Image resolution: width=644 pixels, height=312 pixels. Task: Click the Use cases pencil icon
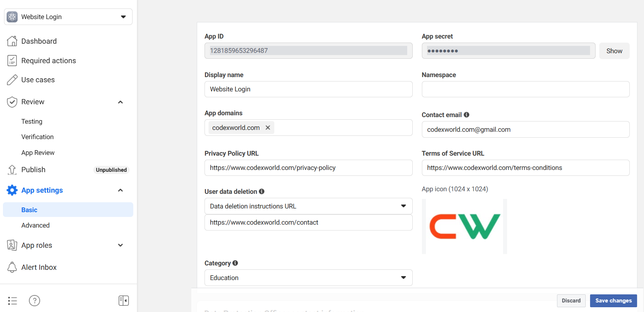pos(12,80)
